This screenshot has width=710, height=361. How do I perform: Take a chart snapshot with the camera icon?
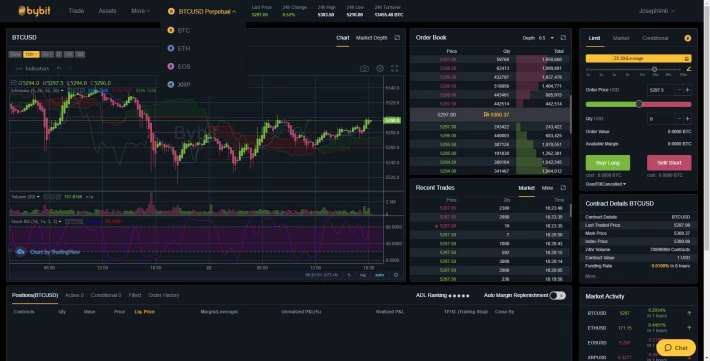click(364, 69)
